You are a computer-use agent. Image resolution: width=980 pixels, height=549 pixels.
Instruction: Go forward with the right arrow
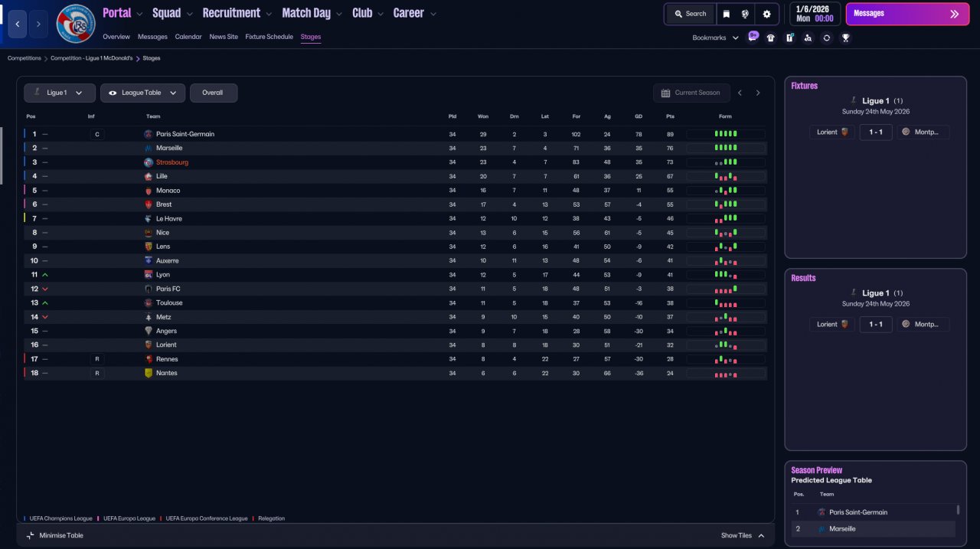point(39,25)
